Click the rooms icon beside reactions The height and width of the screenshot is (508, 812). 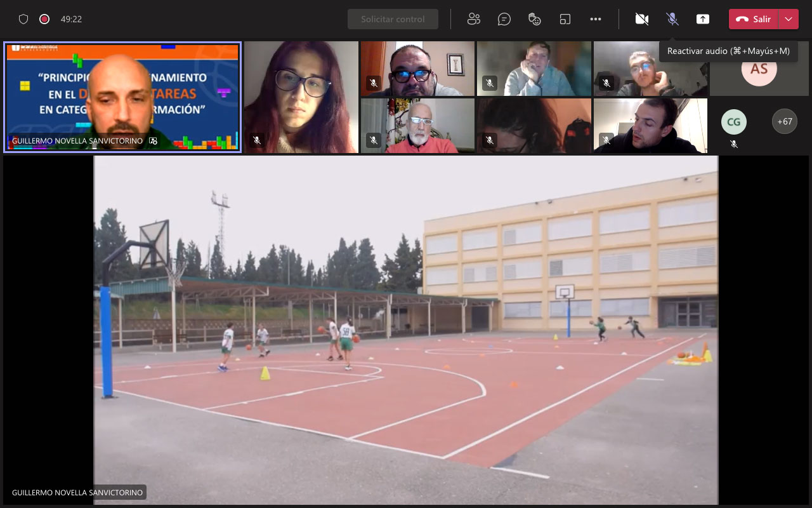click(x=565, y=19)
